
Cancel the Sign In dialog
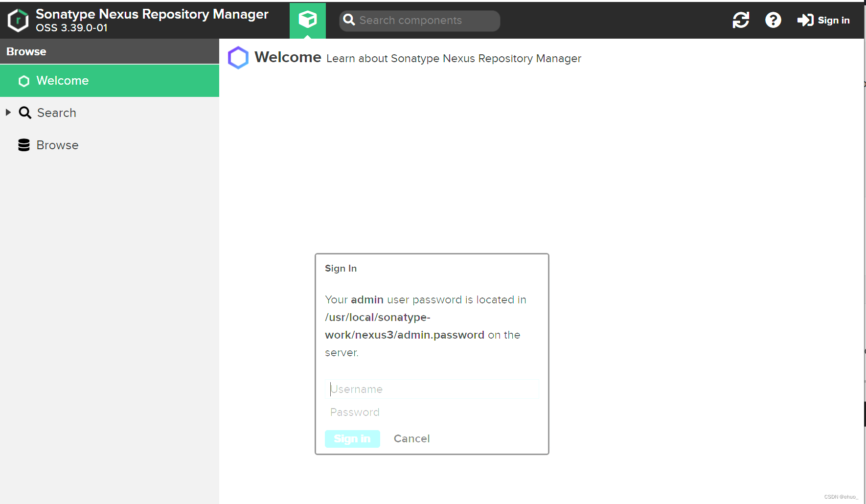tap(412, 439)
